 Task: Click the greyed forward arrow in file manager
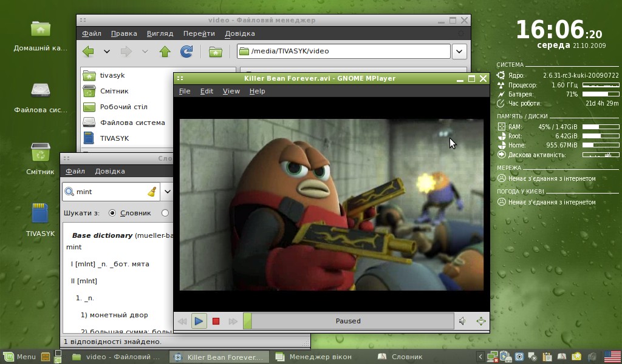coord(126,51)
